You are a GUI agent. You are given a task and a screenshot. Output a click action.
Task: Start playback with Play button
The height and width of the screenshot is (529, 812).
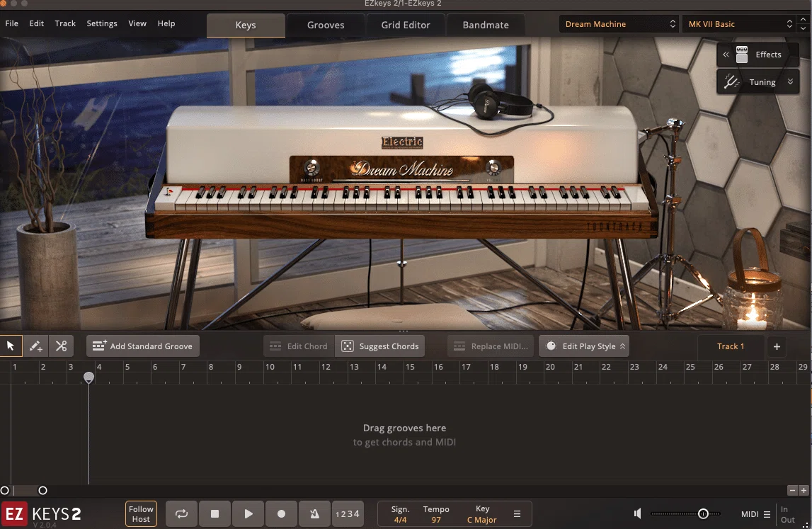coord(248,514)
